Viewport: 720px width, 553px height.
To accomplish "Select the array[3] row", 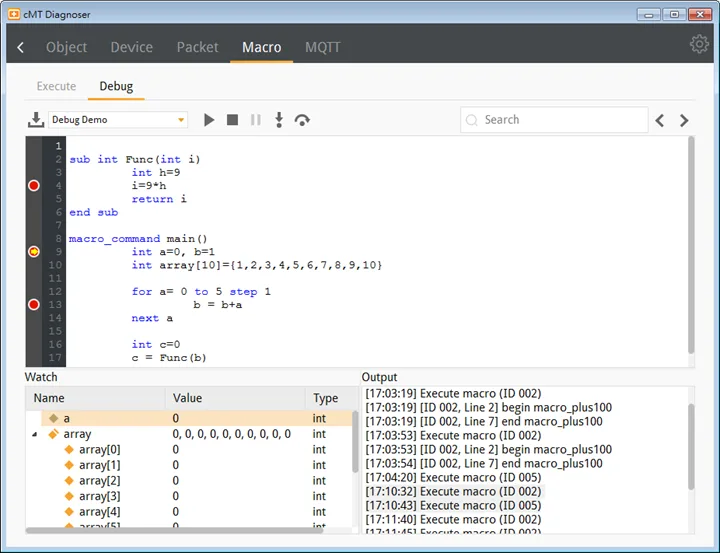I will [x=189, y=497].
